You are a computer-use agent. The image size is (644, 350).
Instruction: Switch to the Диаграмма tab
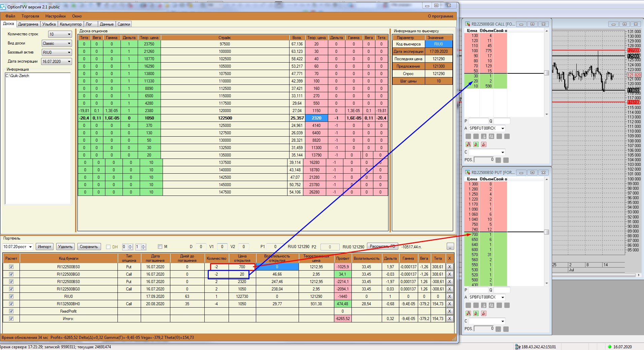tap(28, 24)
